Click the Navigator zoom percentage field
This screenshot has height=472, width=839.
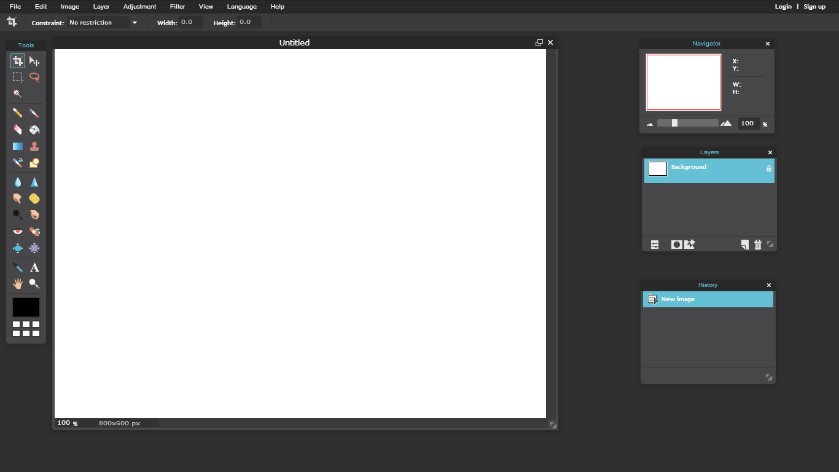coord(748,123)
